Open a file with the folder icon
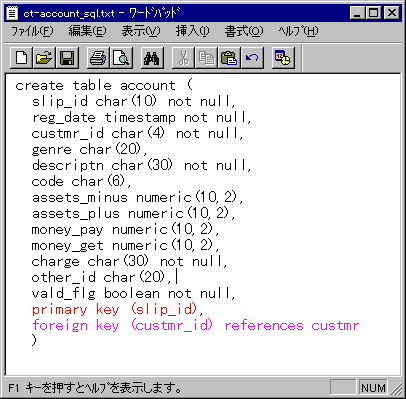This screenshot has width=406, height=399. pos(44,58)
